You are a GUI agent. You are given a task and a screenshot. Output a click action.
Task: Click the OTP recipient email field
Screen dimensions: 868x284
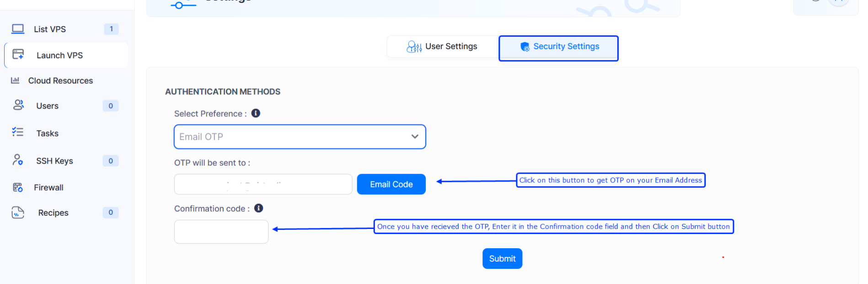pos(263,184)
